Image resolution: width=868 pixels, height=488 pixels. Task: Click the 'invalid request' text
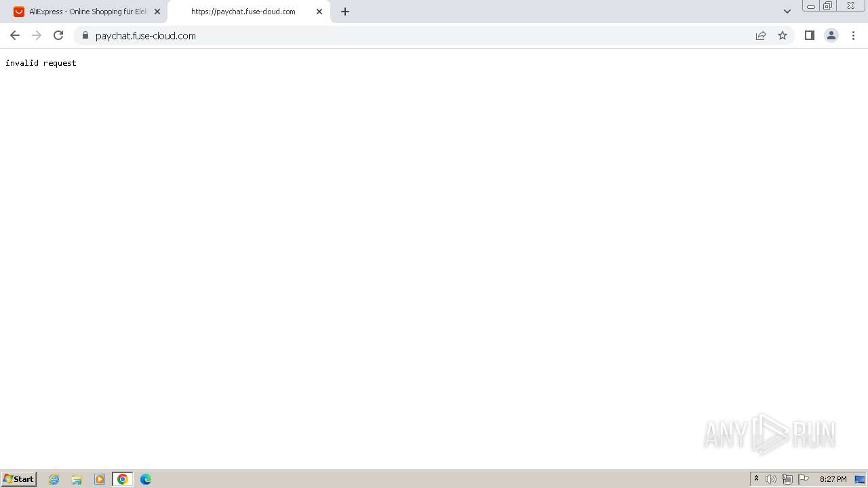coord(41,63)
